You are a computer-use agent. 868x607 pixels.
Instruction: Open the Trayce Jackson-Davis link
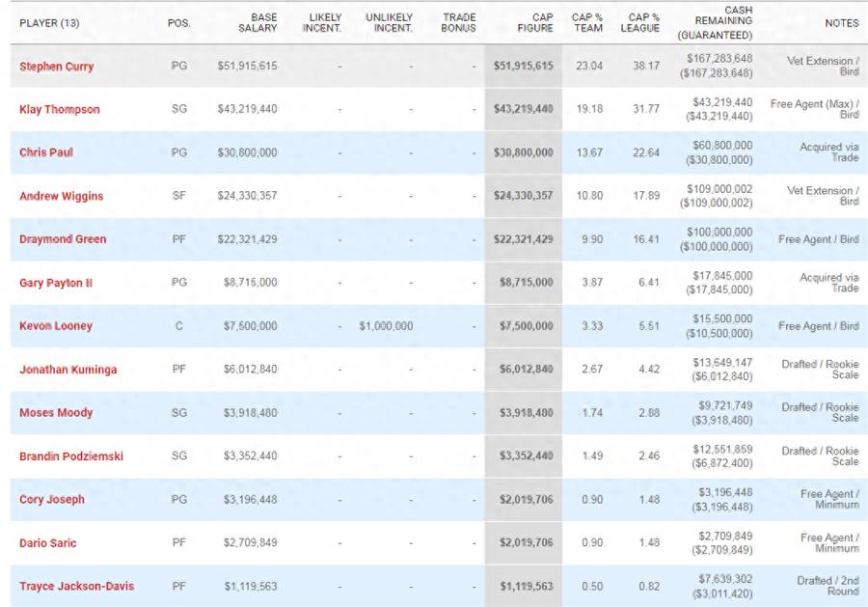tap(77, 586)
